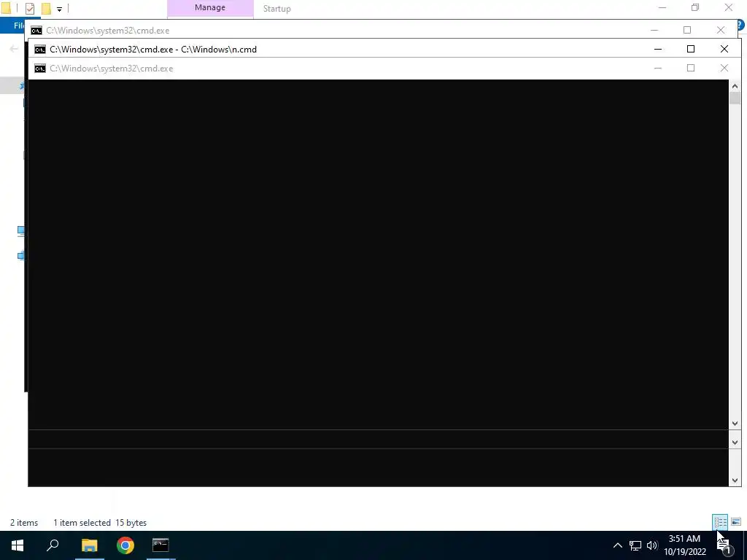Viewport: 747px width, 560px height.
Task: Click the Startup title of Explorer window
Action: [276, 9]
